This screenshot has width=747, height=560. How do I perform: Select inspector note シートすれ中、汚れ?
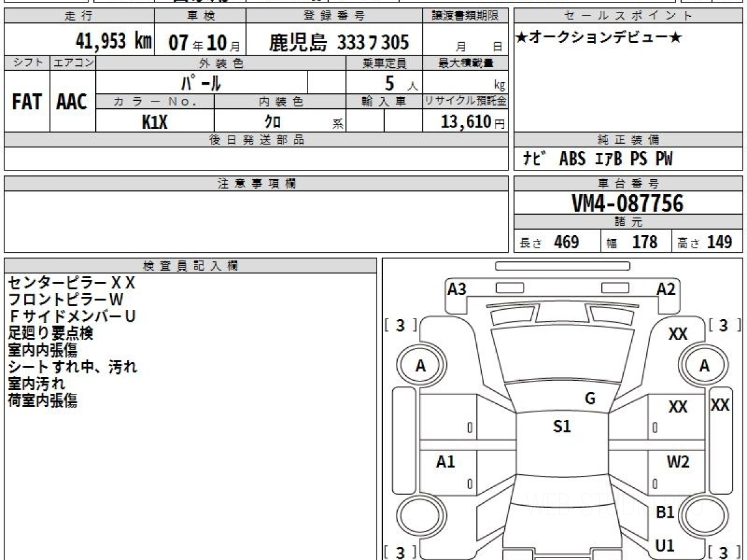coord(73,367)
